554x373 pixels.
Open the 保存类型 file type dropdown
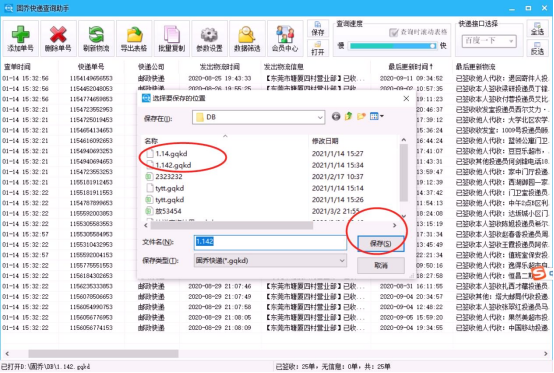(270, 261)
